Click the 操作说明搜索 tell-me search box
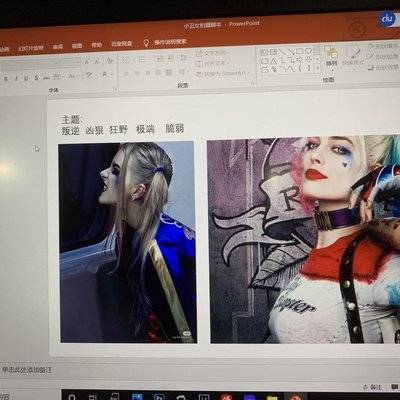 [170, 42]
